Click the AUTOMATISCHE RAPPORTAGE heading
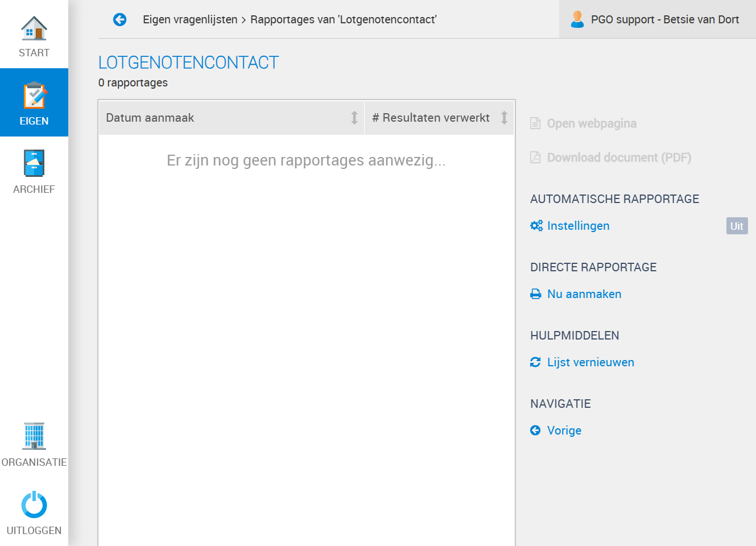The height and width of the screenshot is (546, 756). [x=615, y=199]
